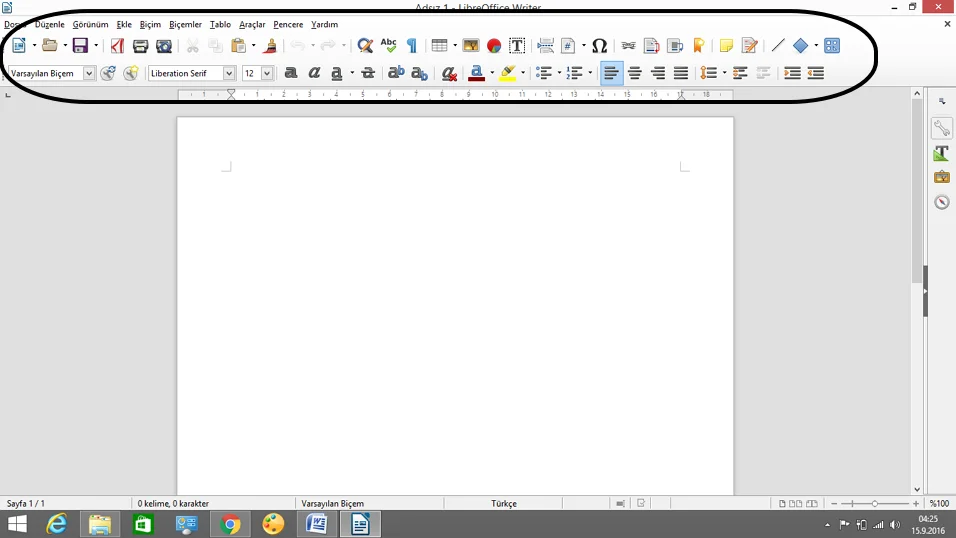This screenshot has height=538, width=956.
Task: Run the spelling check (Abc icon)
Action: (x=388, y=45)
